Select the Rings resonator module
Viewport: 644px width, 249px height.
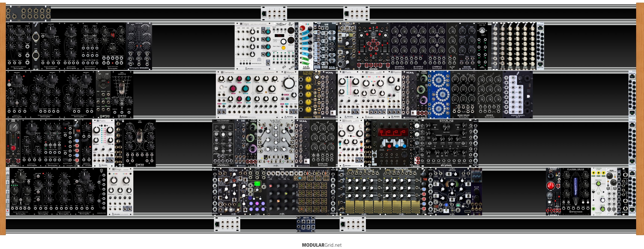pyautogui.click(x=120, y=191)
